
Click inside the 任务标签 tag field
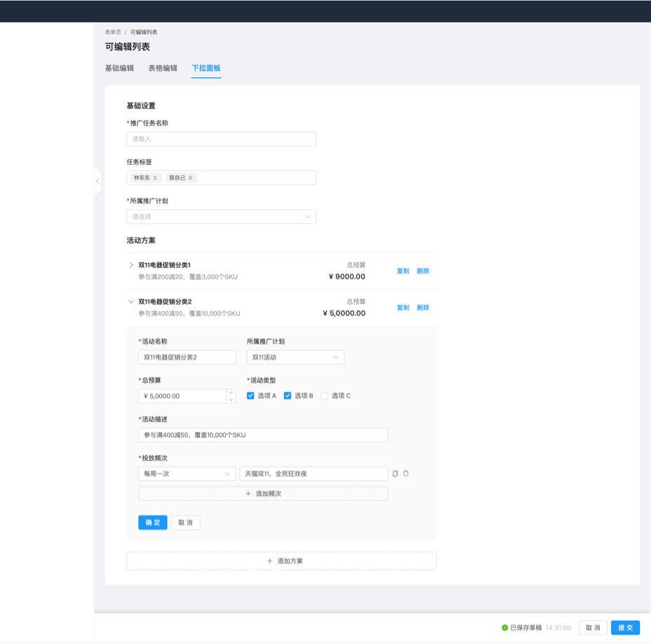[221, 177]
